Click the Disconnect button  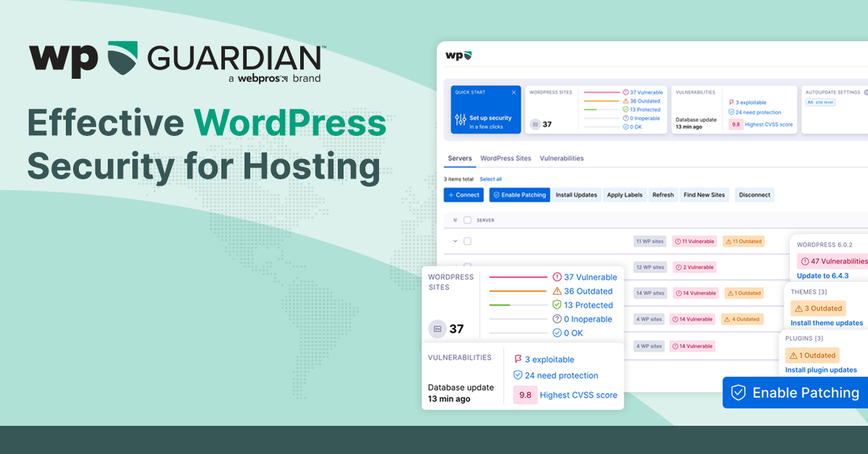click(x=754, y=195)
